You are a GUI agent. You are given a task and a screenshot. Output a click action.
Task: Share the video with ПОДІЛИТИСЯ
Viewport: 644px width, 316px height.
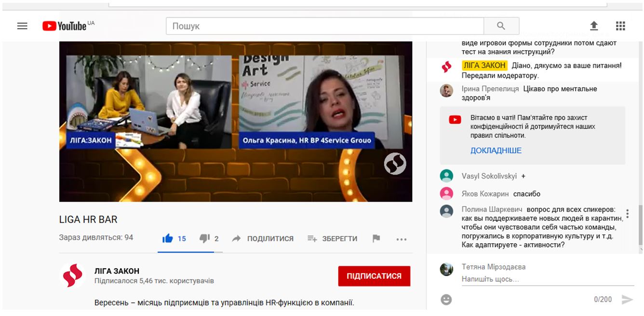(263, 238)
